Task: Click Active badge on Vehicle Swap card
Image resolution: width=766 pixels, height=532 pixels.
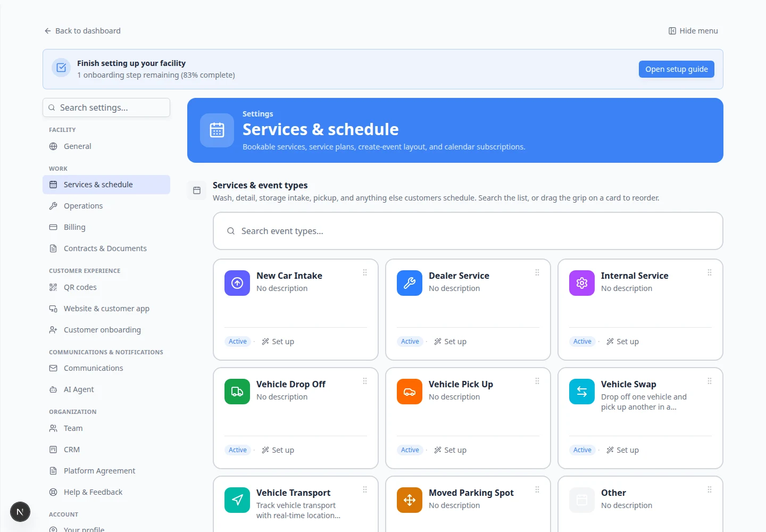Action: click(x=582, y=450)
